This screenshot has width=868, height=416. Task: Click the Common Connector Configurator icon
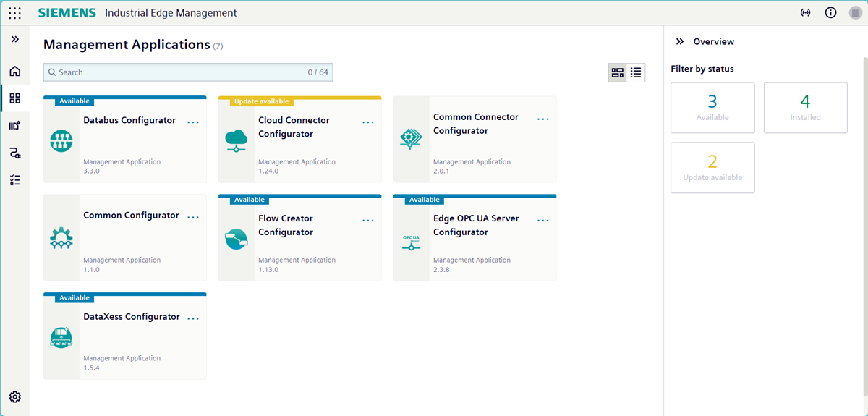[x=412, y=139]
